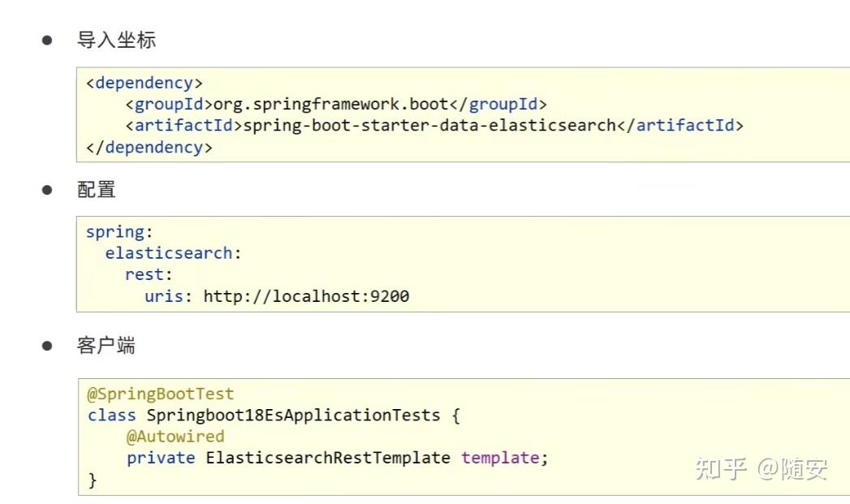Click the heading 导入坐标
Image resolution: width=850 pixels, height=504 pixels.
(x=116, y=40)
